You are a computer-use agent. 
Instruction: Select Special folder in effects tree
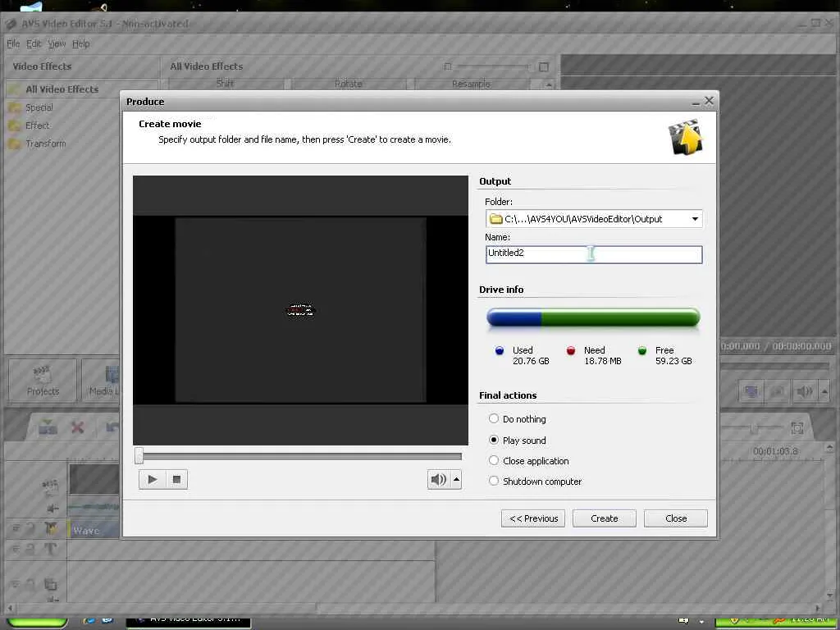coord(39,107)
